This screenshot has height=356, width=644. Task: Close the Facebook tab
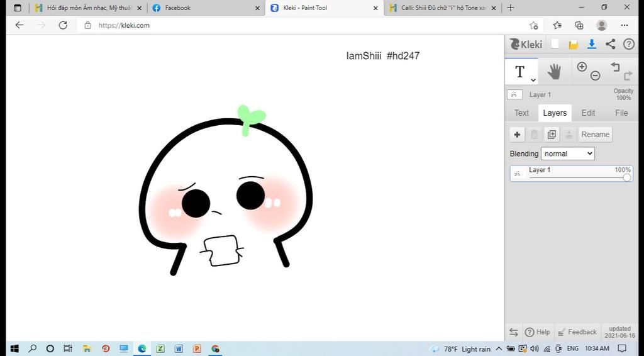[x=257, y=8]
